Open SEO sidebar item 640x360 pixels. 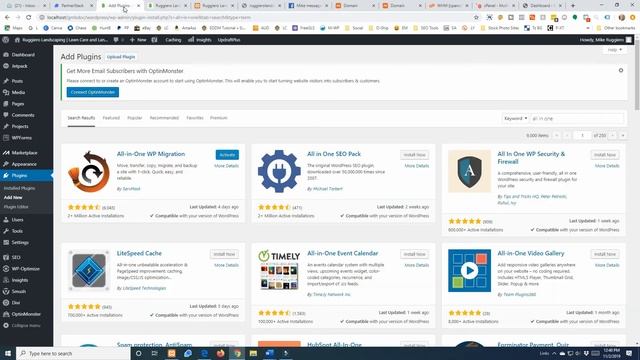(x=16, y=258)
